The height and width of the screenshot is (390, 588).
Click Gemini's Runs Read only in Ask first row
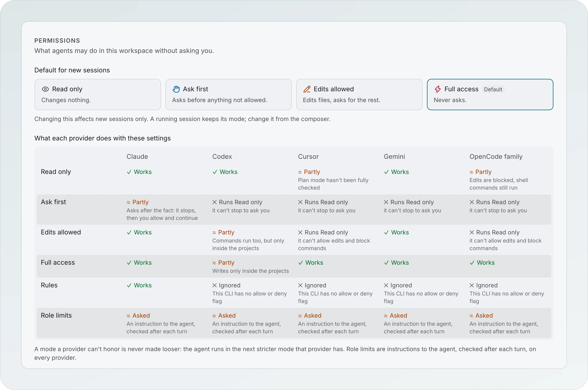pos(409,202)
